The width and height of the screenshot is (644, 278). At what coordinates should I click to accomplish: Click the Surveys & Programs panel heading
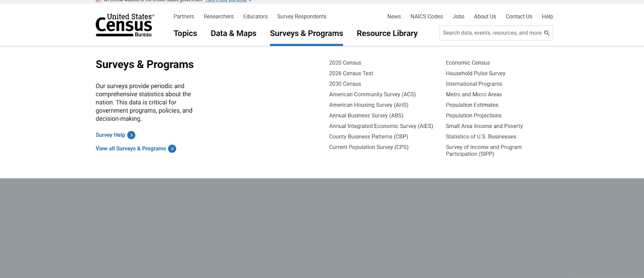coord(144,64)
